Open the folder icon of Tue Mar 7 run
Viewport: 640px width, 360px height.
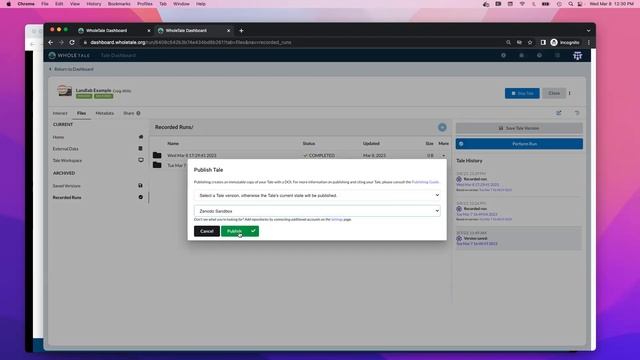pos(157,165)
